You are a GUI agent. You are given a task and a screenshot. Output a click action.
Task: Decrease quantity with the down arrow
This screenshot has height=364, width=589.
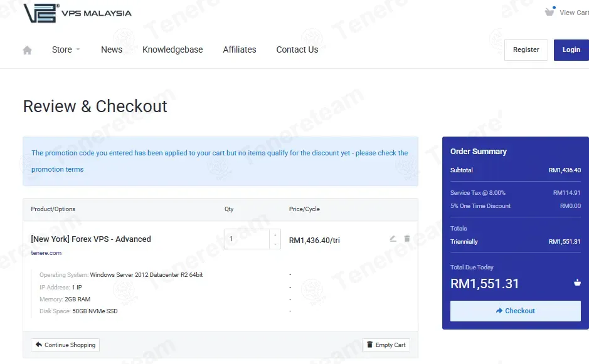coord(275,244)
